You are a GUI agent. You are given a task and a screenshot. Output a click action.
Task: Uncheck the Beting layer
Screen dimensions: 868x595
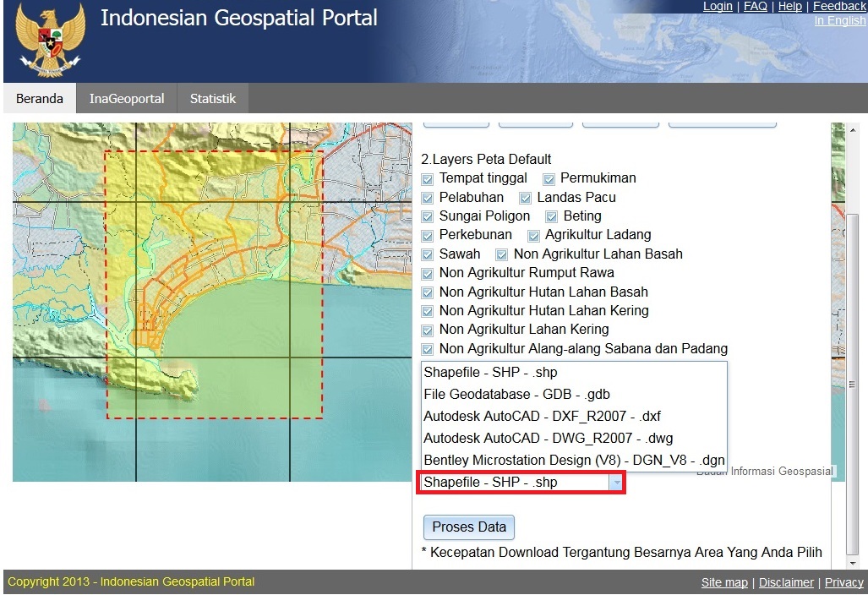pos(551,216)
